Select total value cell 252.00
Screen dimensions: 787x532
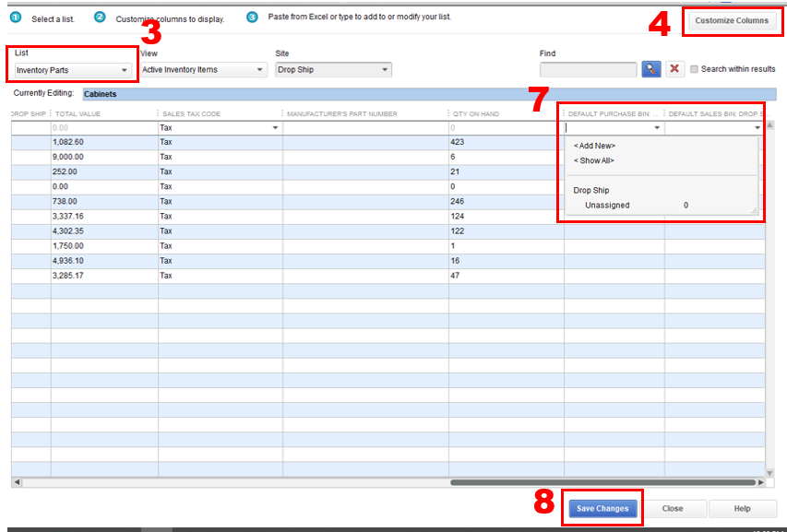(x=104, y=172)
